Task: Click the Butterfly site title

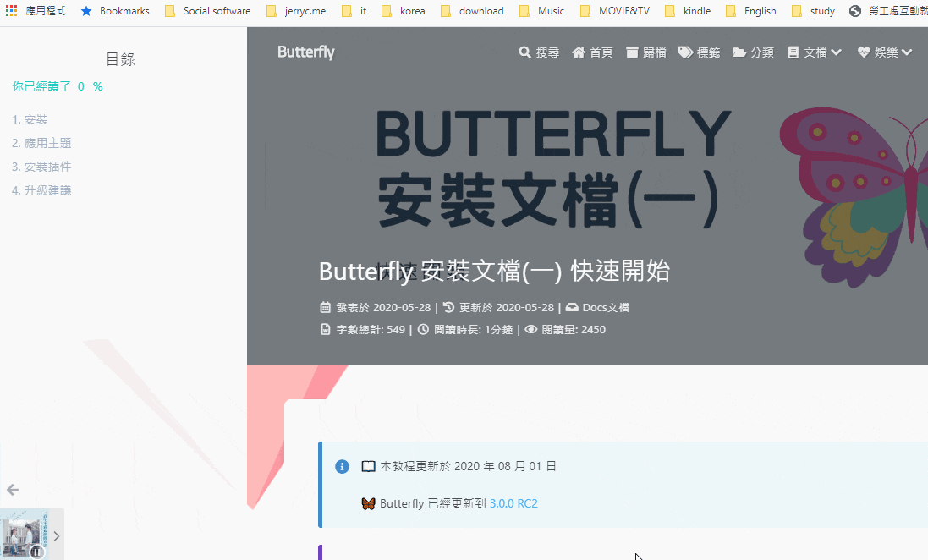Action: [305, 52]
